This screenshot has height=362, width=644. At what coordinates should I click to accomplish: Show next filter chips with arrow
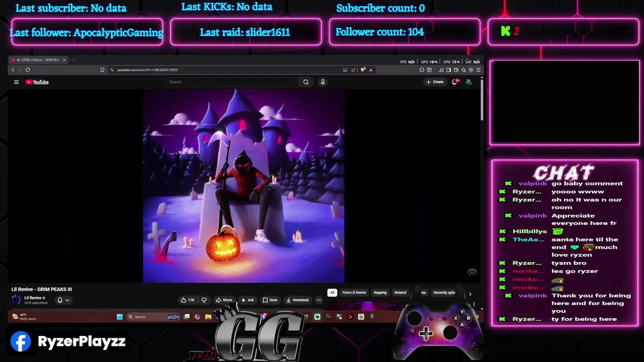coord(470,294)
